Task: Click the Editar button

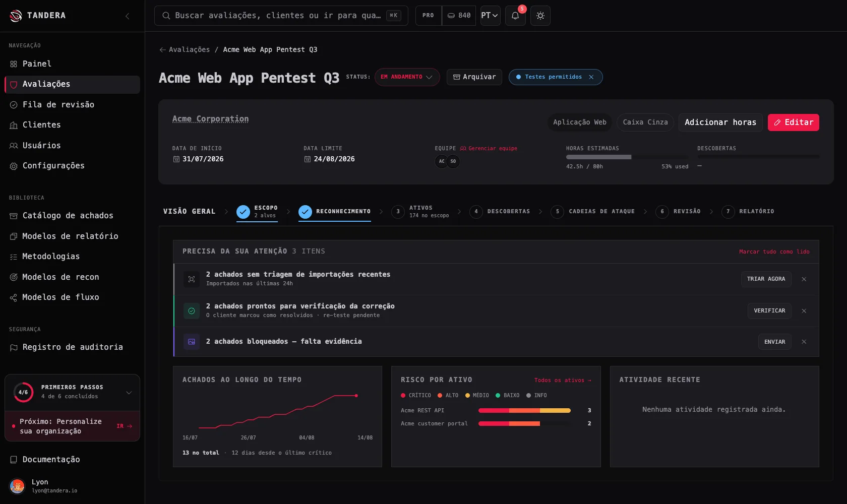Action: (794, 122)
